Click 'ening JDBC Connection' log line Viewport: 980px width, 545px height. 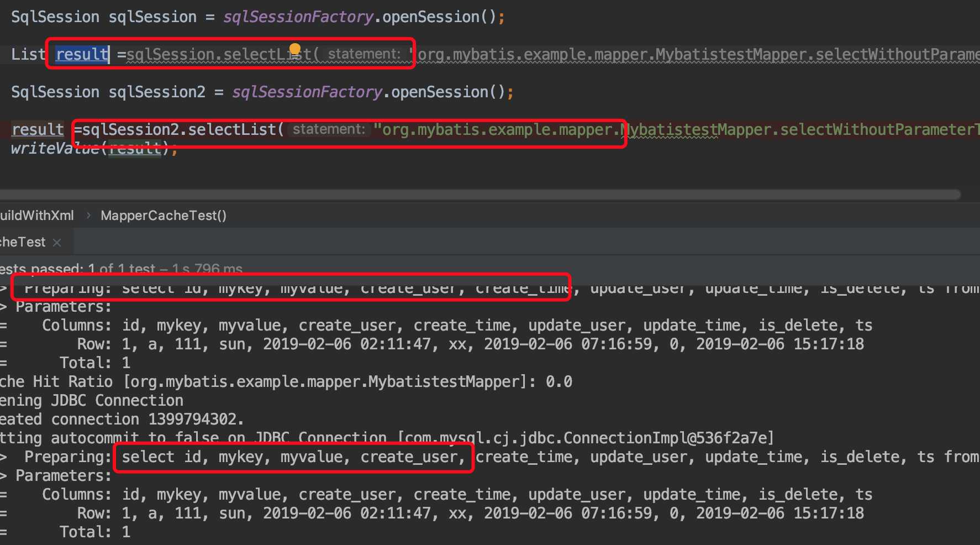[92, 400]
